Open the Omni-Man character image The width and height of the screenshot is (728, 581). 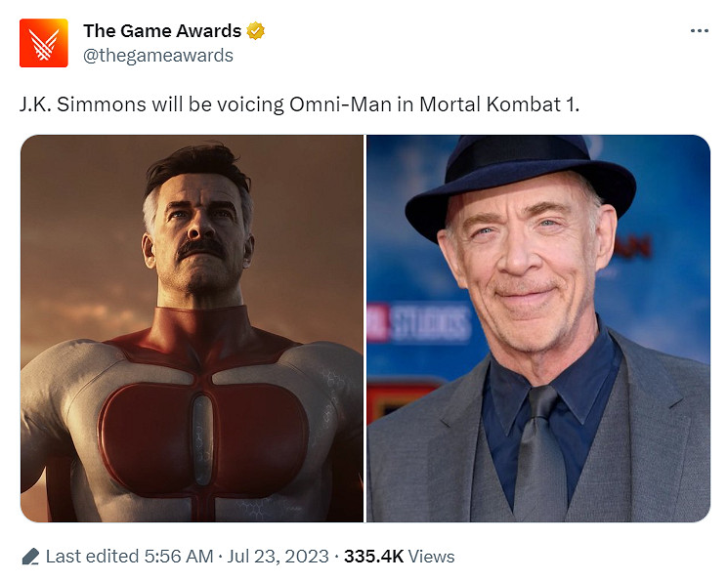(x=192, y=328)
